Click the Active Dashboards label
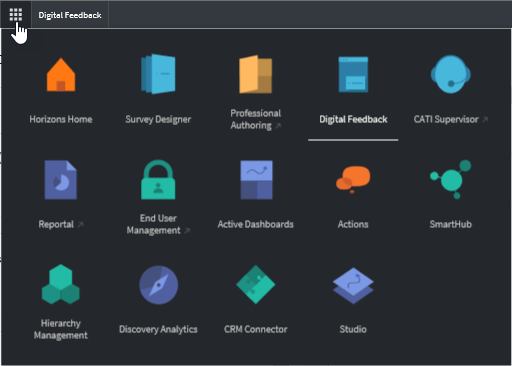This screenshot has height=366, width=512. coord(256,224)
